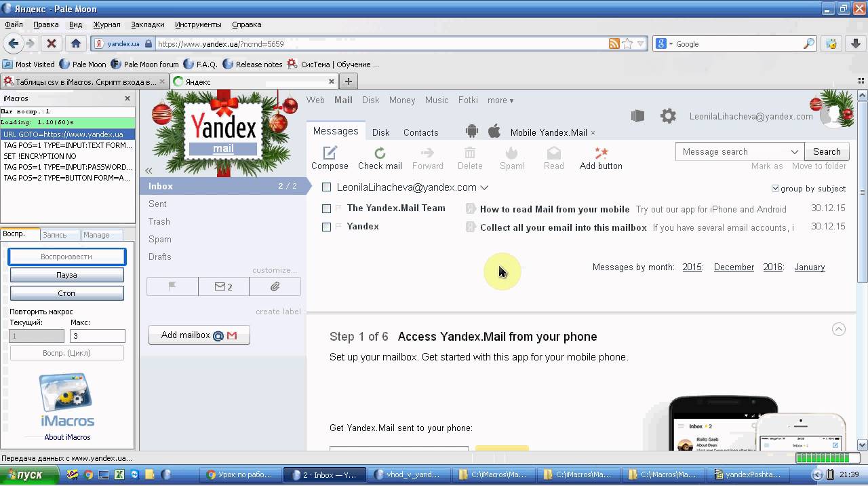Flag the Yandex.Mail Team message
This screenshot has width=868, height=486.
coord(339,208)
